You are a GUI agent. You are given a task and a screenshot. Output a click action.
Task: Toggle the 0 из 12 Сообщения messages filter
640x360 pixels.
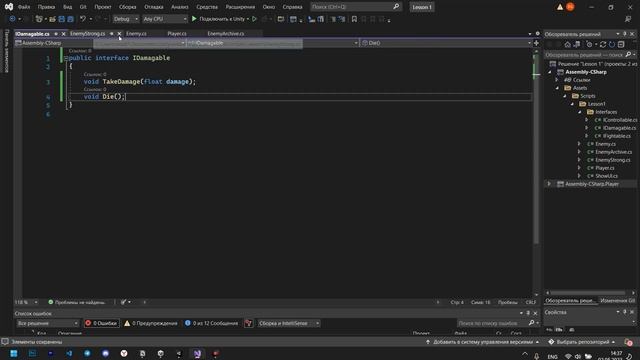pos(211,323)
